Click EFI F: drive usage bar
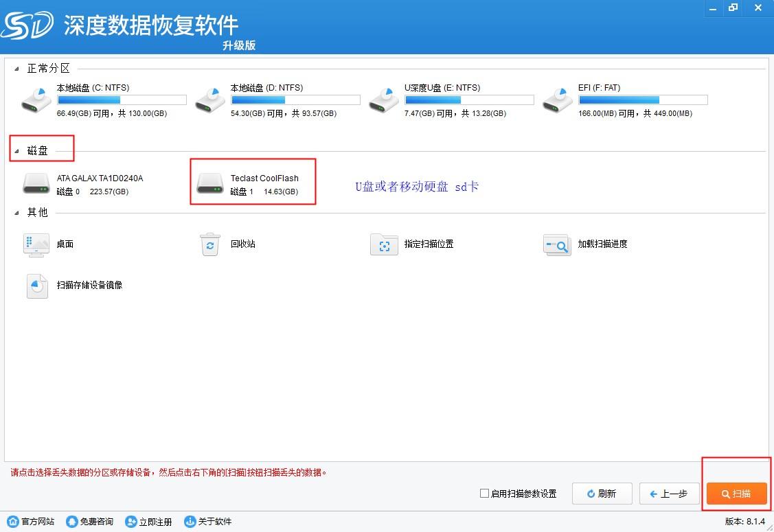Viewport: 774px width, 532px height. [x=643, y=100]
